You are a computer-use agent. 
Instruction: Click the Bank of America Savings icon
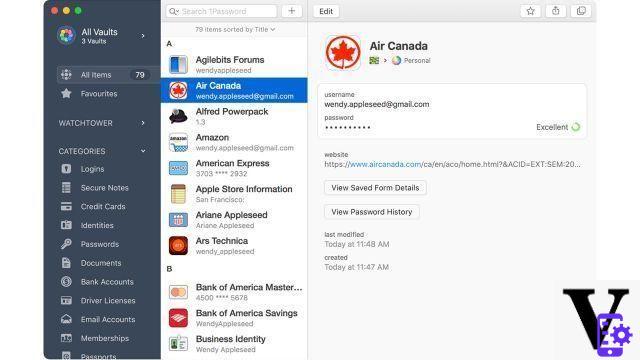(178, 318)
